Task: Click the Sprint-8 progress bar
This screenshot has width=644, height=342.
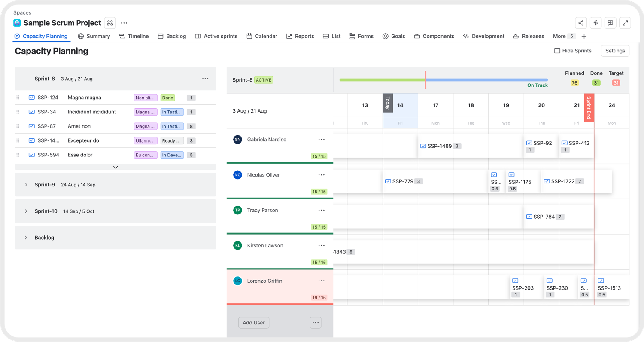Action: point(444,80)
